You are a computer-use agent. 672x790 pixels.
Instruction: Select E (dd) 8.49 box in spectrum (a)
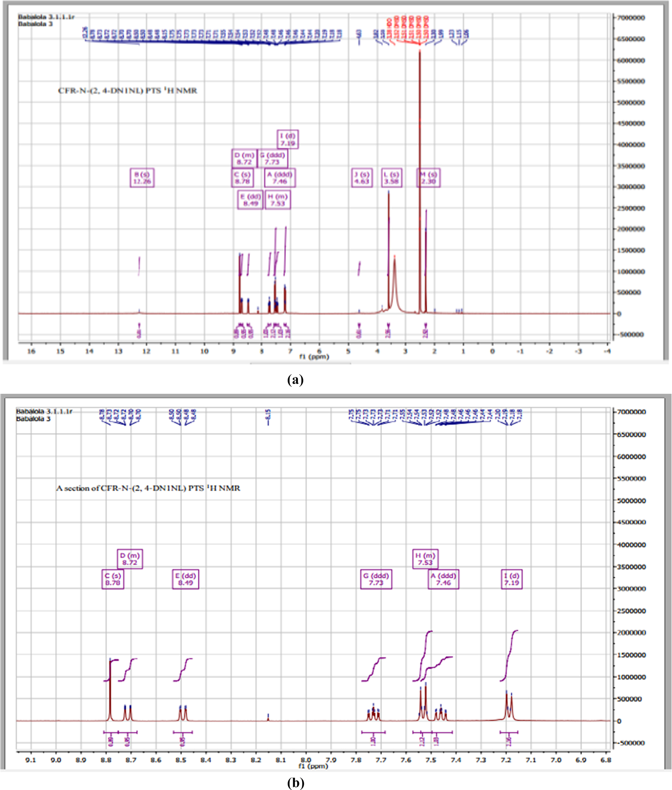250,200
